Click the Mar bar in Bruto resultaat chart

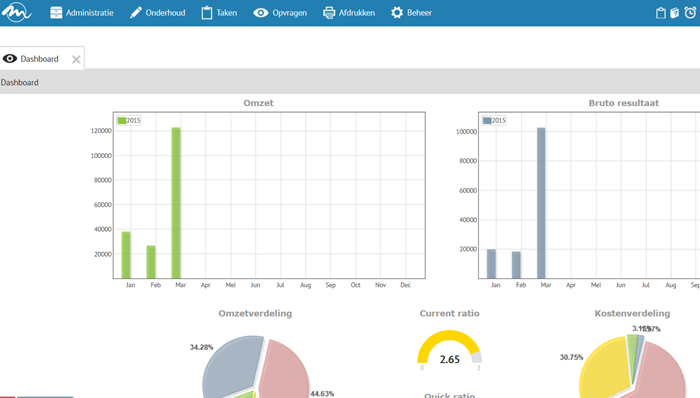pyautogui.click(x=541, y=203)
